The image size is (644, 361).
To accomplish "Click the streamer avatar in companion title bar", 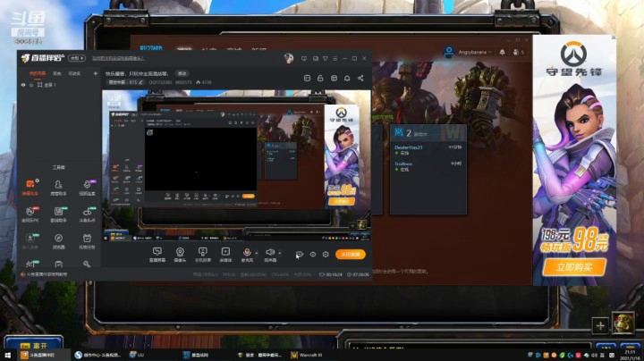I will point(289,58).
